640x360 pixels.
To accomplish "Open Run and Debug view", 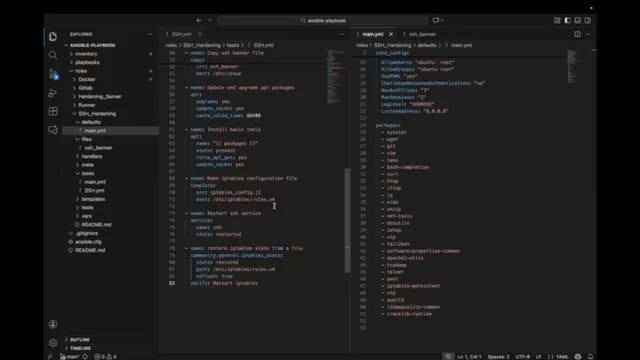I will pos(53,93).
